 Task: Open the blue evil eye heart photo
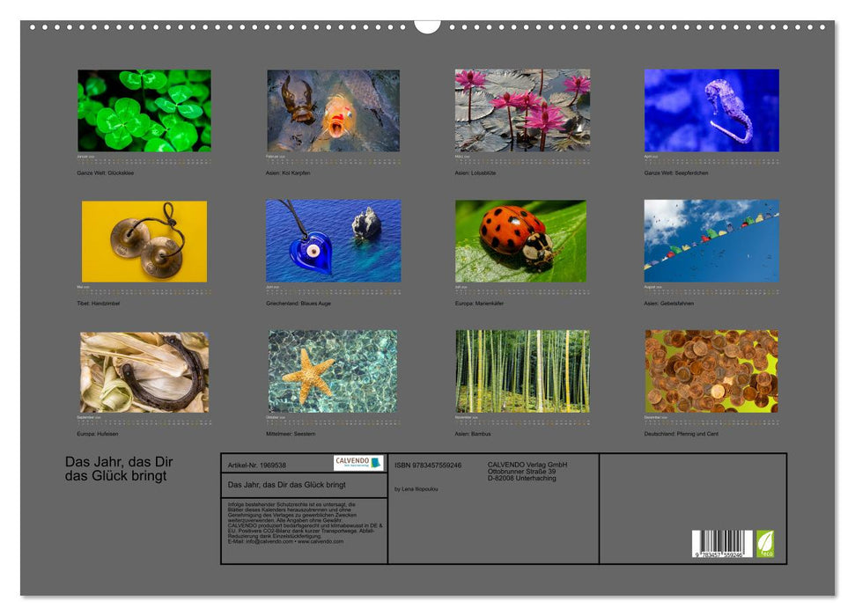(x=333, y=241)
